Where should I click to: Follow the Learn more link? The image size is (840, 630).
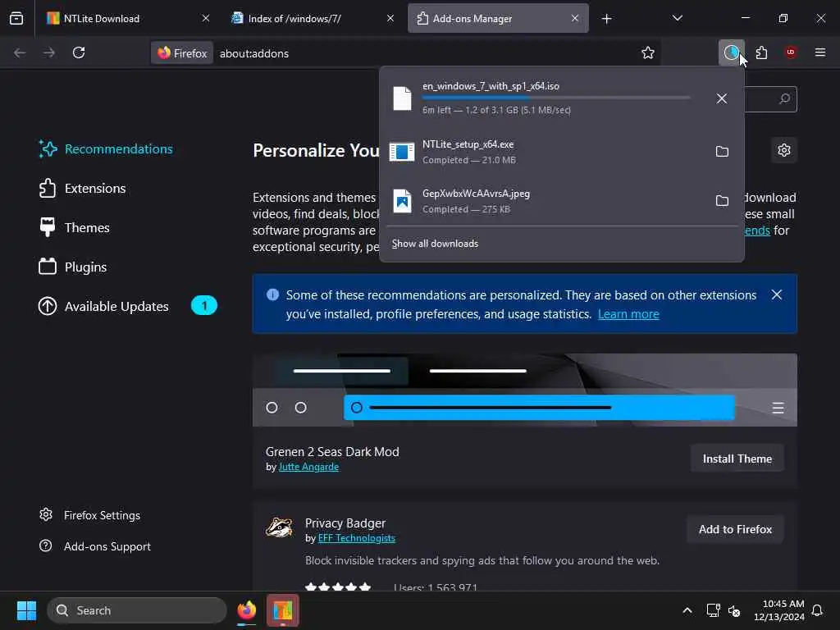pos(628,314)
